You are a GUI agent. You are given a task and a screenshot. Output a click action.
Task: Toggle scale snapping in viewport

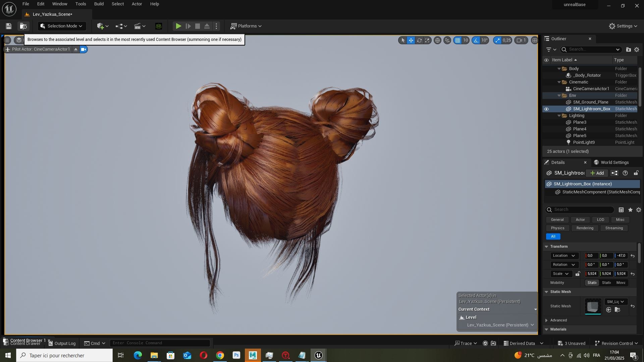coord(497,40)
